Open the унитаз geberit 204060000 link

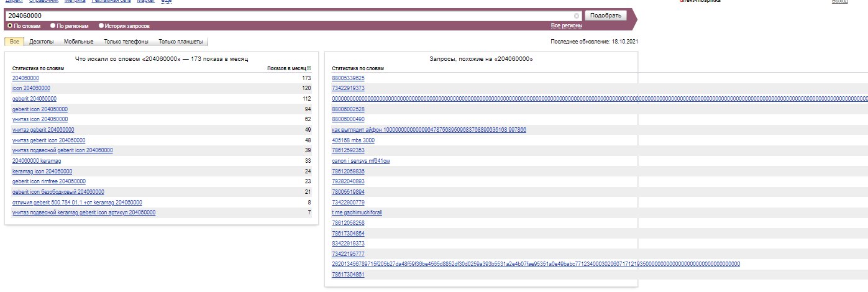click(43, 130)
